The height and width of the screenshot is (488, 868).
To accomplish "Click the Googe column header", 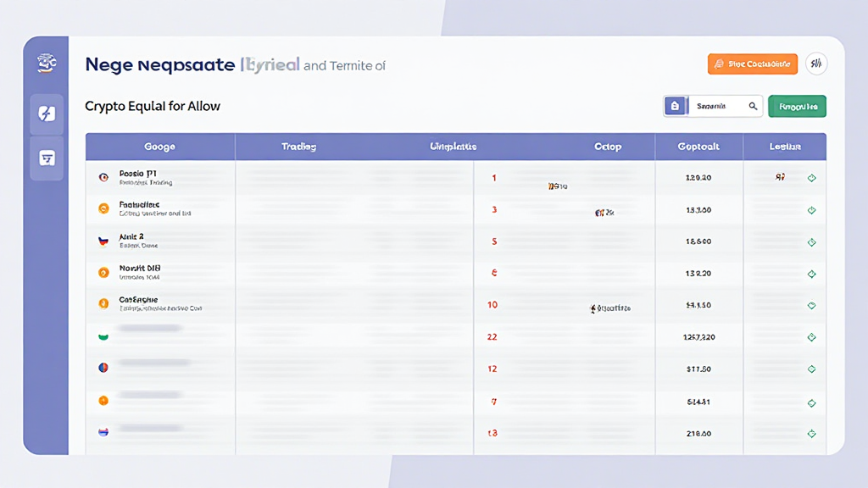I will pyautogui.click(x=159, y=147).
